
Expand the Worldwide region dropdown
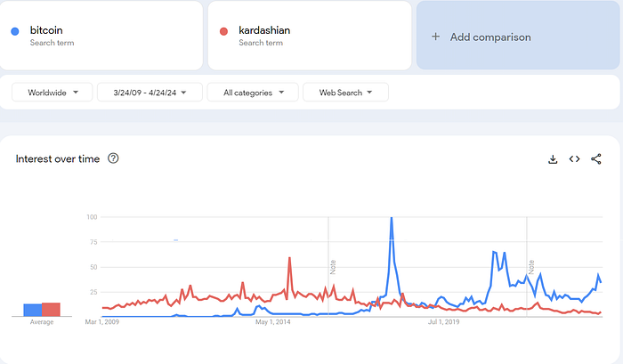[52, 93]
